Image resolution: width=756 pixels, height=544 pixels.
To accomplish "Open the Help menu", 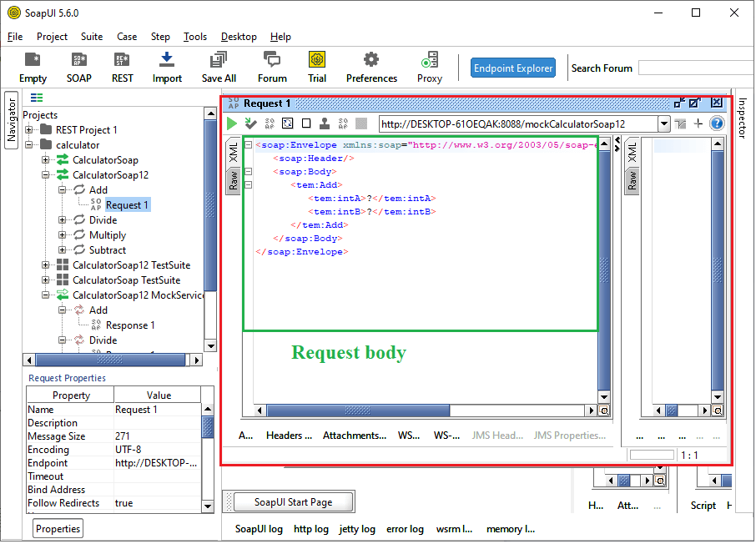I will point(280,37).
